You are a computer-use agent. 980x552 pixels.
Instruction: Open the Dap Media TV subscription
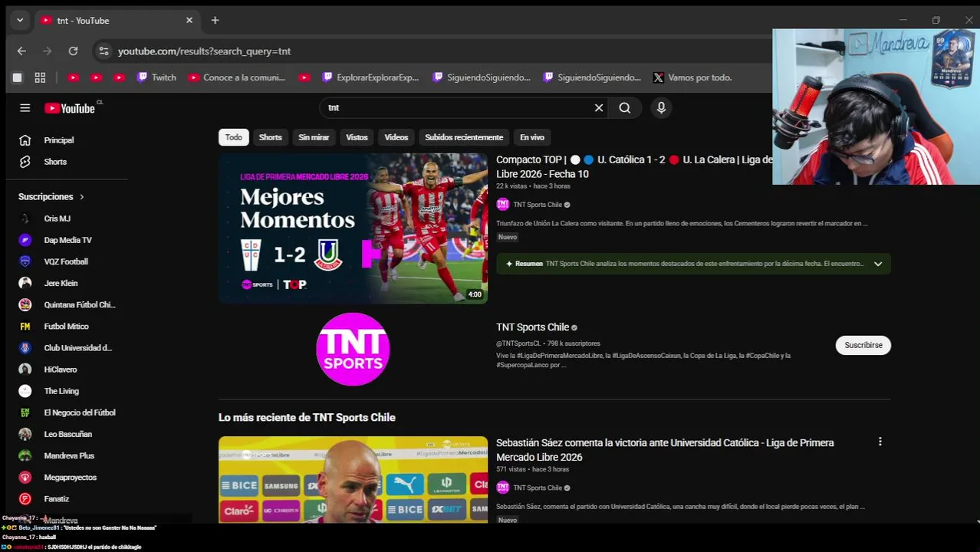(67, 240)
